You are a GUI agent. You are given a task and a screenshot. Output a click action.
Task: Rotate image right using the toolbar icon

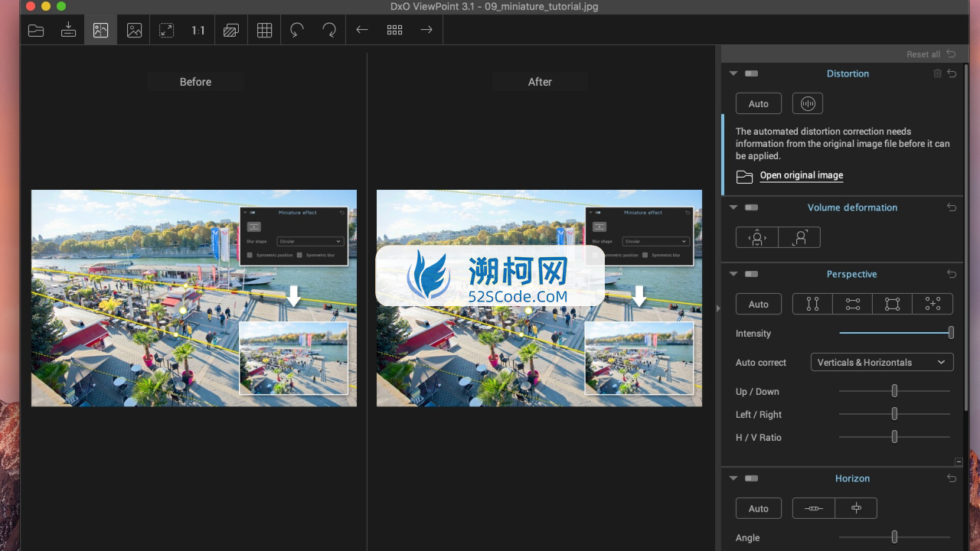[x=329, y=31]
